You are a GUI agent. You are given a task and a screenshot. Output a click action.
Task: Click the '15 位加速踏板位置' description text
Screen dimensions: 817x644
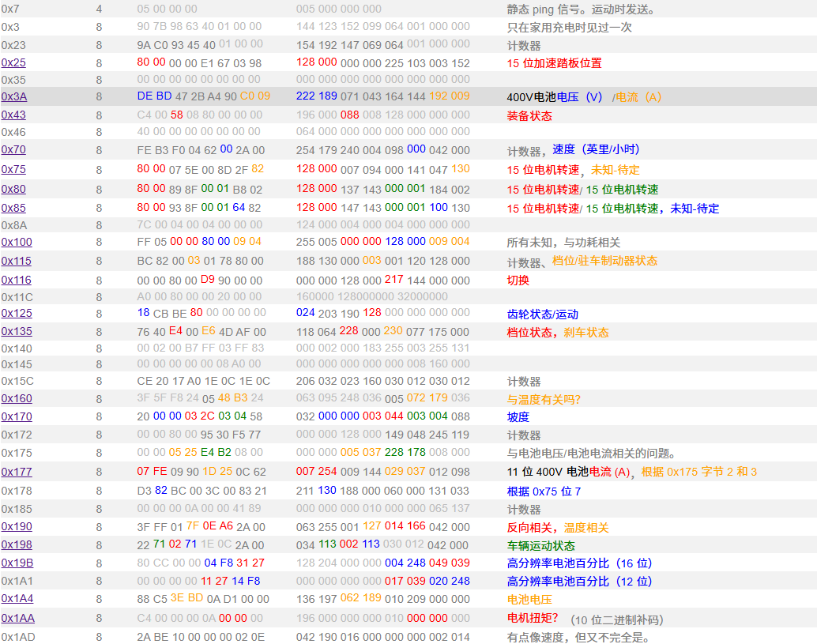(x=554, y=63)
